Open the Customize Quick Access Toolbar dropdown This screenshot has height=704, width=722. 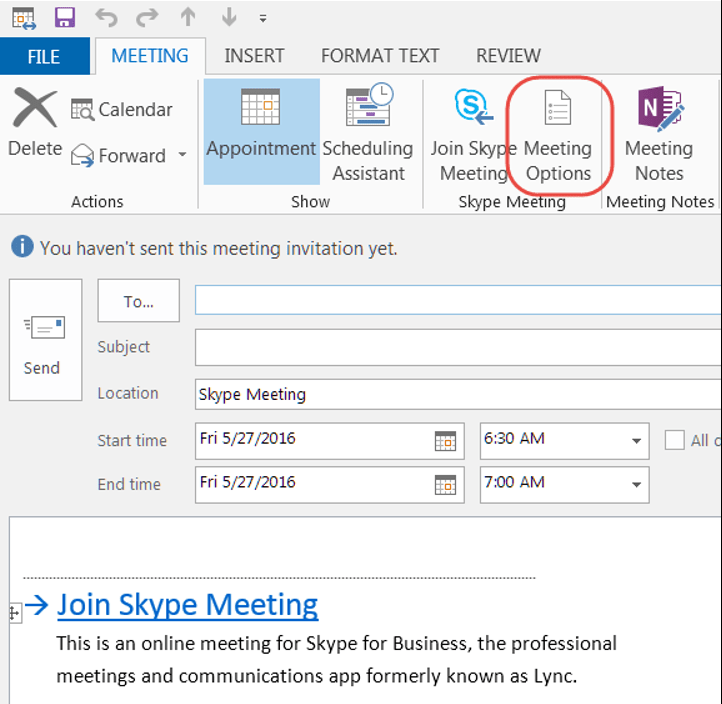(263, 18)
